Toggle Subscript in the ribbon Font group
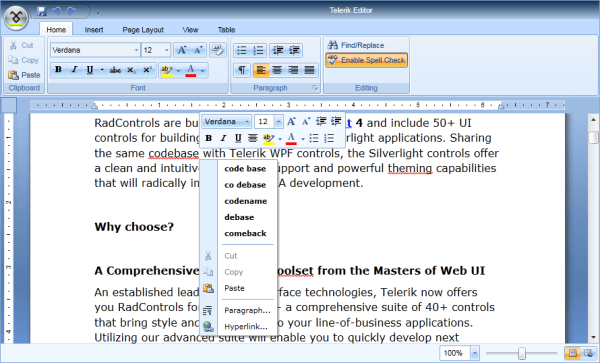This screenshot has height=363, width=600. [x=131, y=70]
